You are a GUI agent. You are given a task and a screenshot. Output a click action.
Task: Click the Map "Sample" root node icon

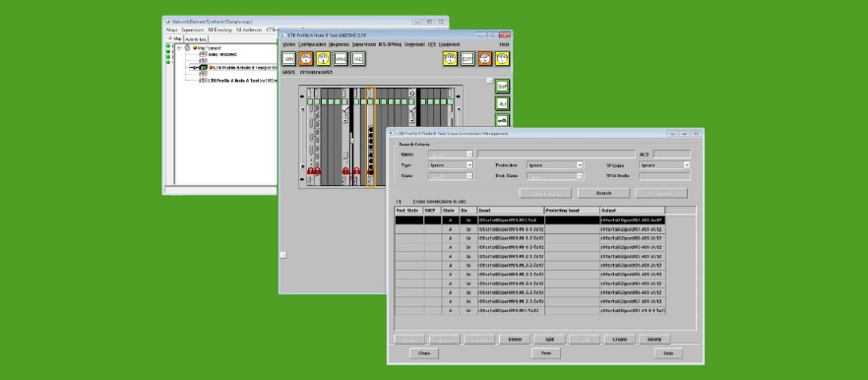click(x=187, y=48)
